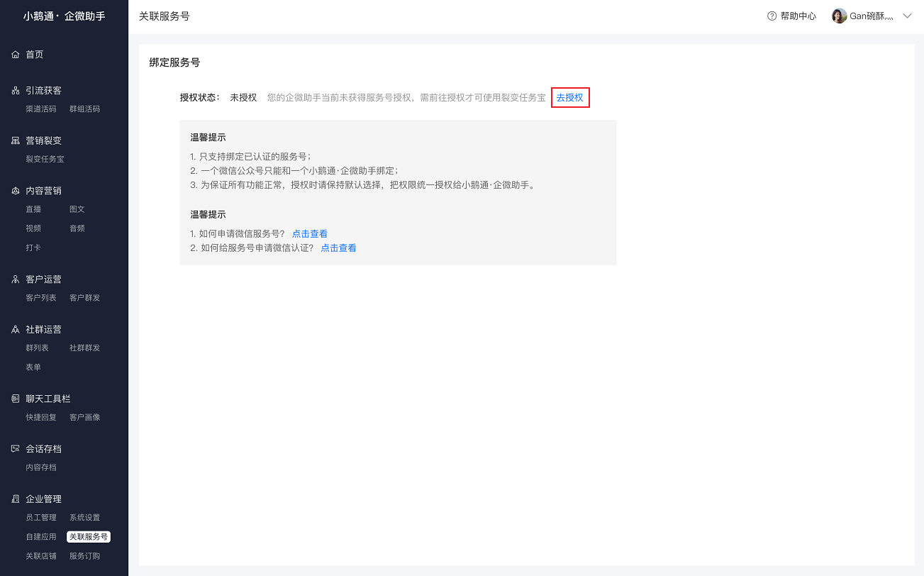Click the 聊天工具栏 section icon
The width and height of the screenshot is (924, 576).
16,399
